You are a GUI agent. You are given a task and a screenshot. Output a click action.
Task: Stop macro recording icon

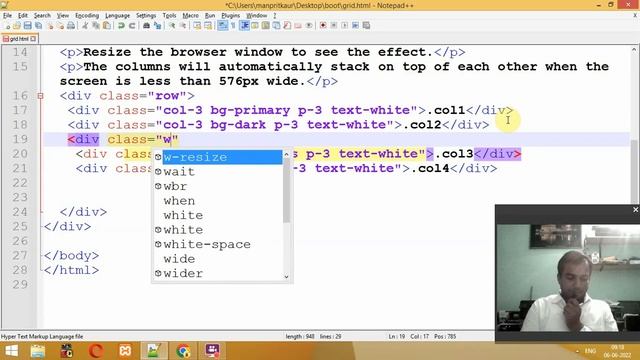tap(333, 25)
